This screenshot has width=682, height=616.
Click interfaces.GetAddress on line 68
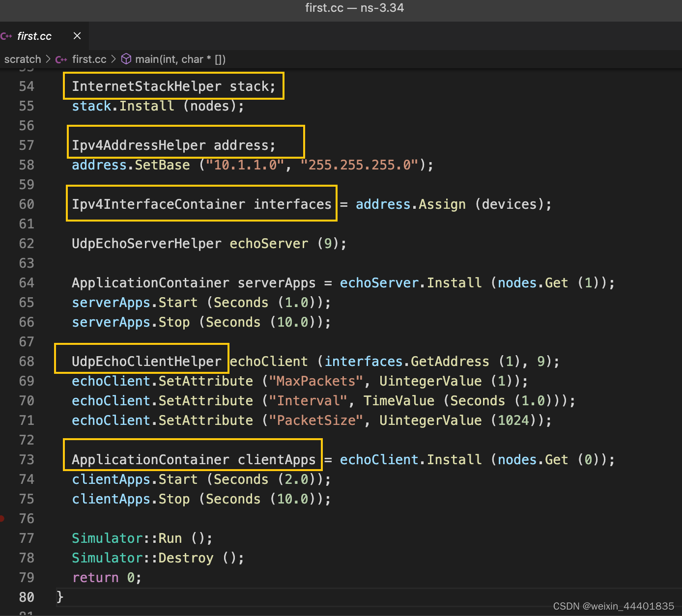pos(407,362)
